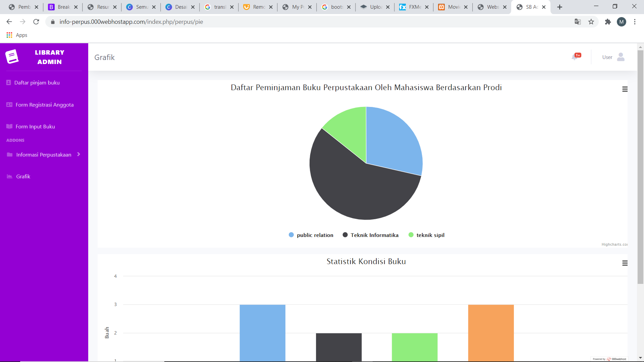Screen dimensions: 644x362
Task: Select the Grafik sidebar item
Action: pyautogui.click(x=23, y=176)
